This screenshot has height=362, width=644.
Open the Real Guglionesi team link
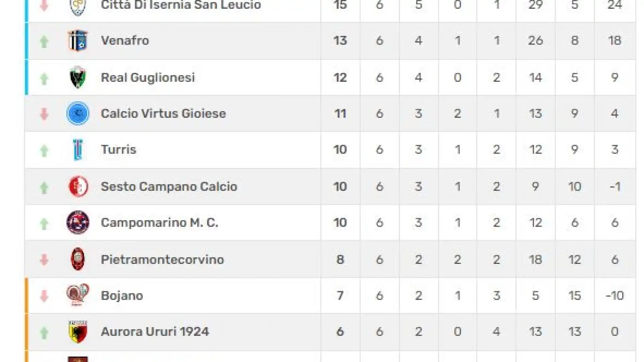[x=148, y=77]
